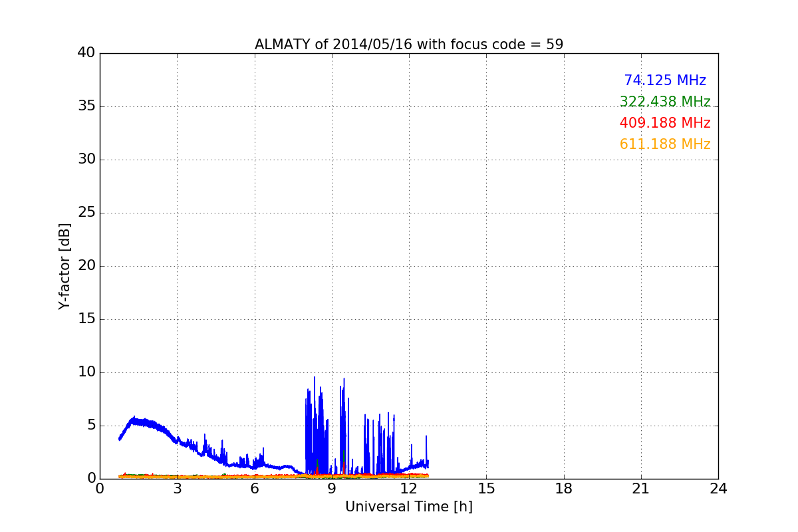Select the orange "611.188 MHz" legend label

pyautogui.click(x=665, y=144)
